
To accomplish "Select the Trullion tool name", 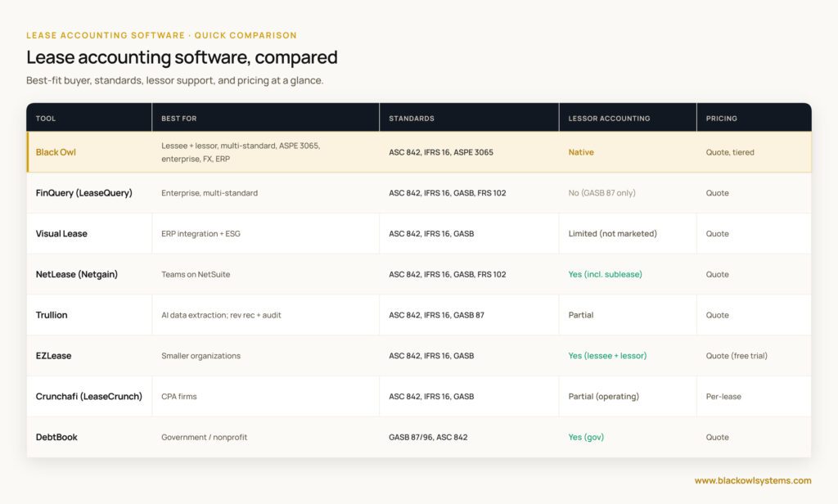I will [52, 315].
